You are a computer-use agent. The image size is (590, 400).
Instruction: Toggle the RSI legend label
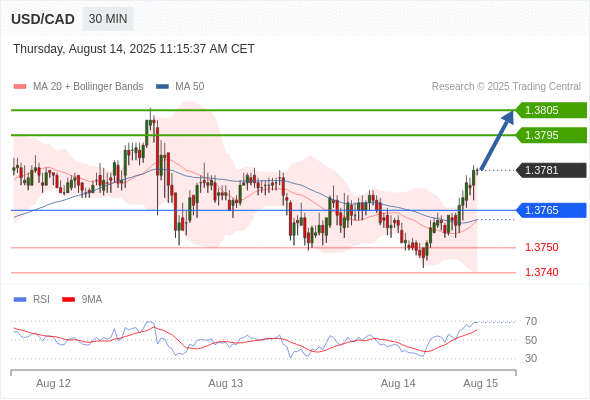(41, 300)
